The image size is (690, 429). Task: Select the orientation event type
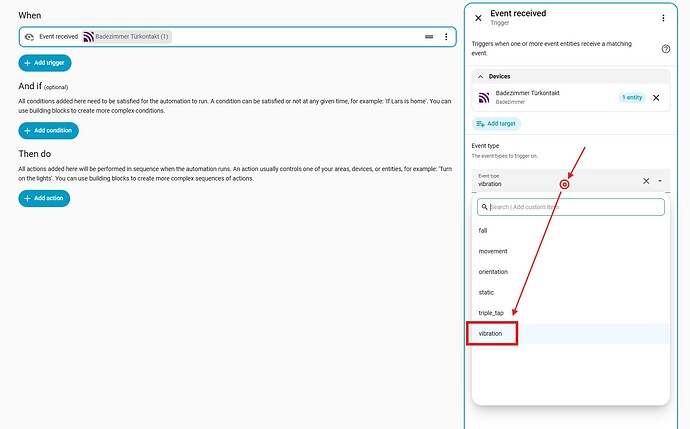(571, 272)
